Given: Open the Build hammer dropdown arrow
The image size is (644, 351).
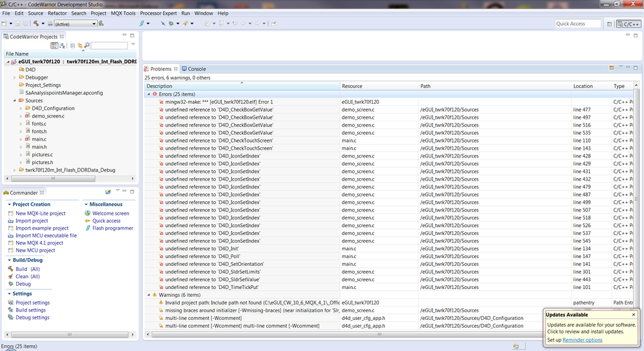Looking at the screenshot, I should tap(43, 23).
